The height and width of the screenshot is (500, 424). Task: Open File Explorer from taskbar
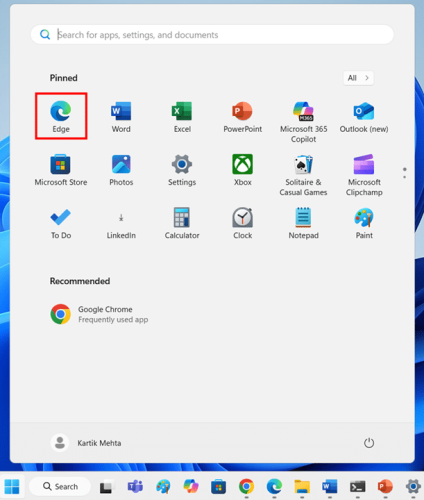(302, 487)
